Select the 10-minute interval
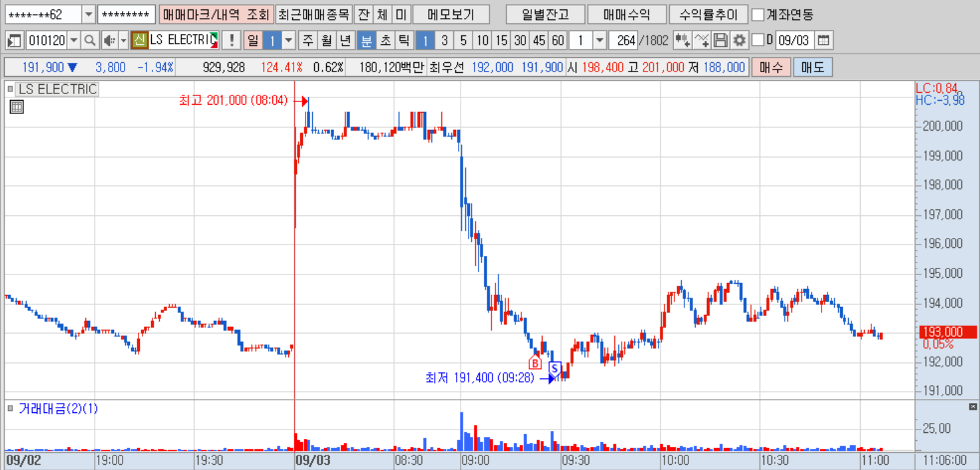Viewport: 980px width, 470px height. [482, 40]
